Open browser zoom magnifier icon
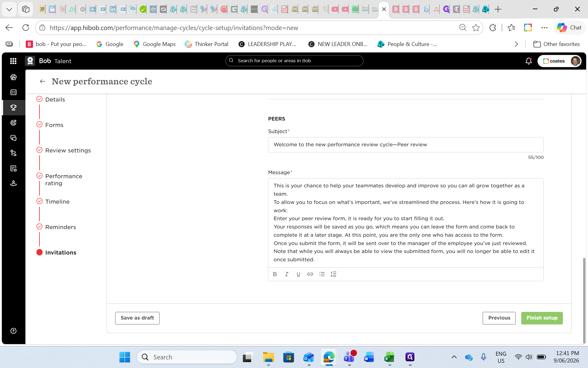This screenshot has height=368, width=588. (463, 28)
